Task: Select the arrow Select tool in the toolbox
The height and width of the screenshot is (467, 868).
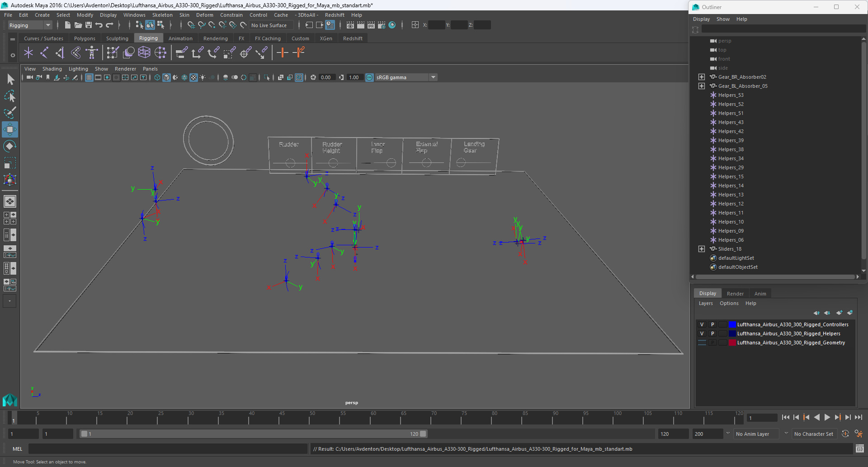Action: (x=10, y=80)
